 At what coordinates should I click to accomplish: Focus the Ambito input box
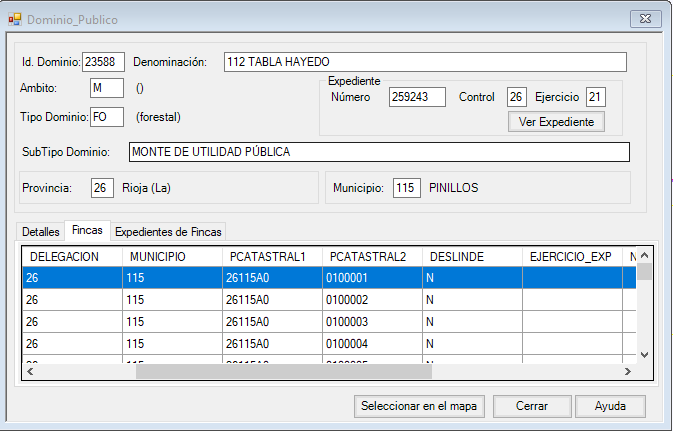pos(106,89)
